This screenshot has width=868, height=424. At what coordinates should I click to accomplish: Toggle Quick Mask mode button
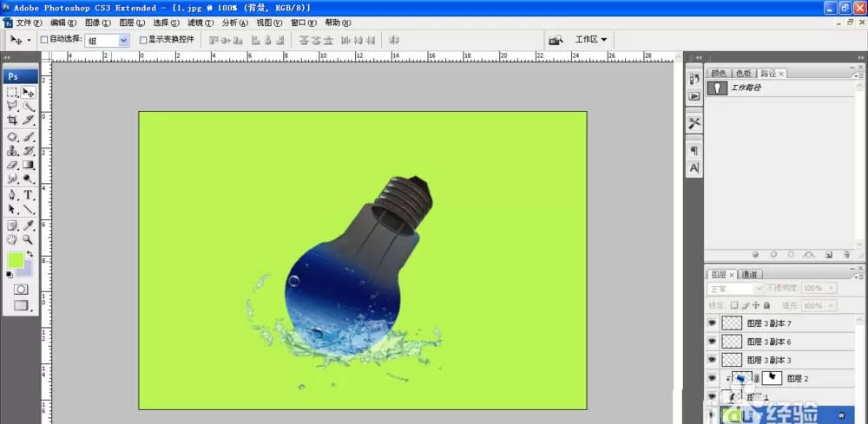click(x=21, y=289)
